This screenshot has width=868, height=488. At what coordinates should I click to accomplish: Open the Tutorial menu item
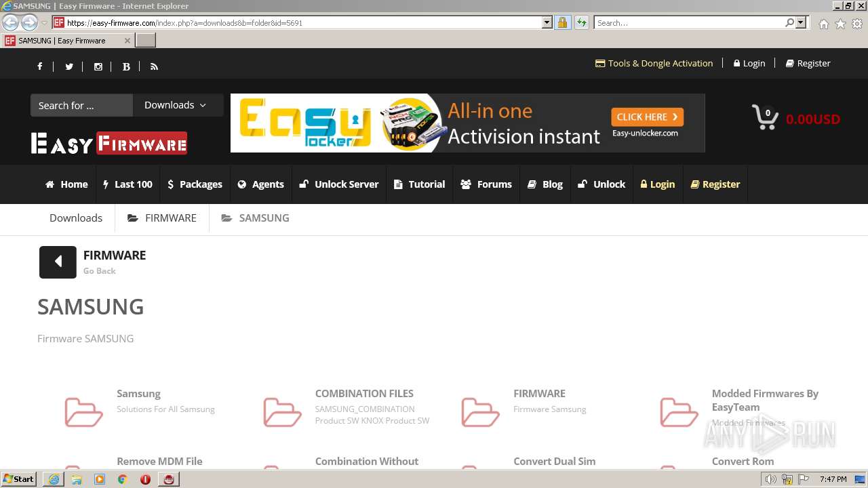(420, 184)
